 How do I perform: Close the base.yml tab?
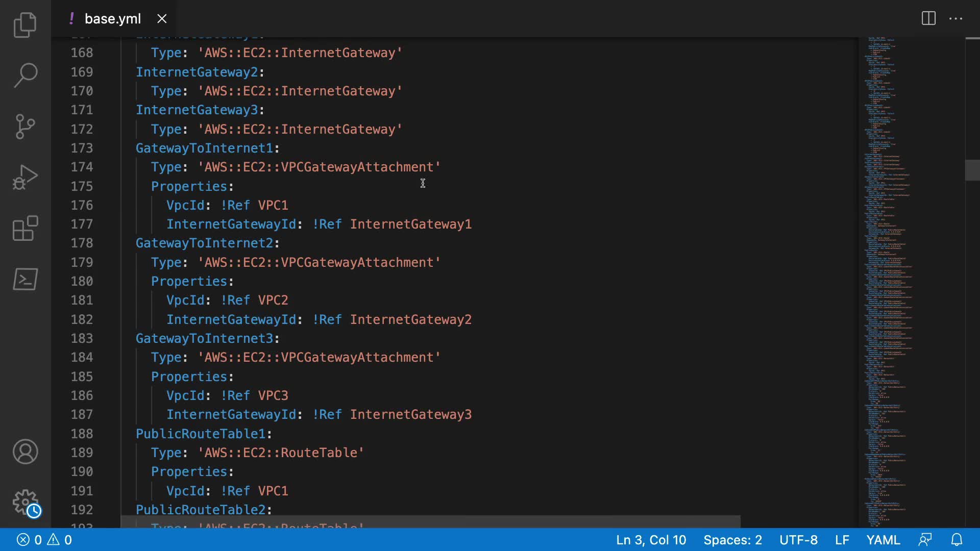[x=162, y=19]
